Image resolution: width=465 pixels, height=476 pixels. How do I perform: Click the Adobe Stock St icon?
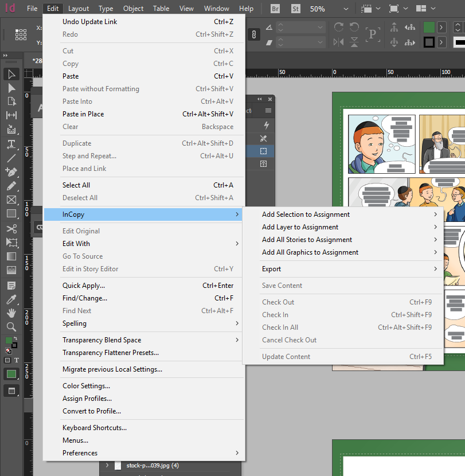[x=296, y=9]
